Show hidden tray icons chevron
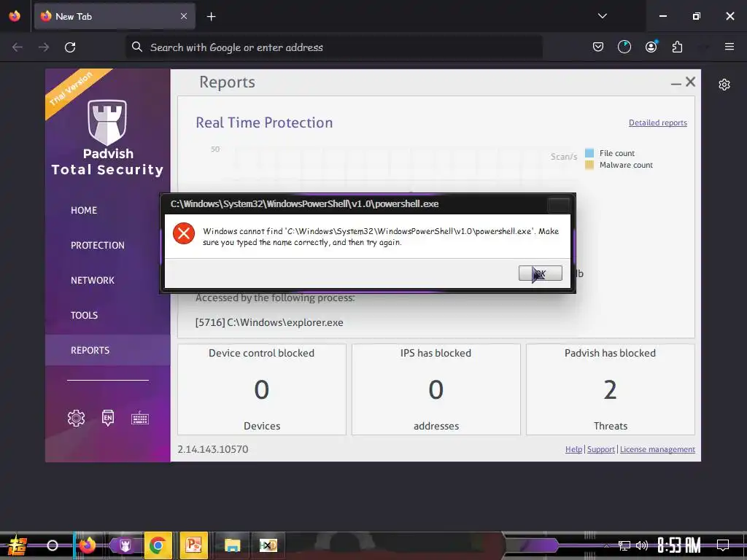 (x=606, y=545)
